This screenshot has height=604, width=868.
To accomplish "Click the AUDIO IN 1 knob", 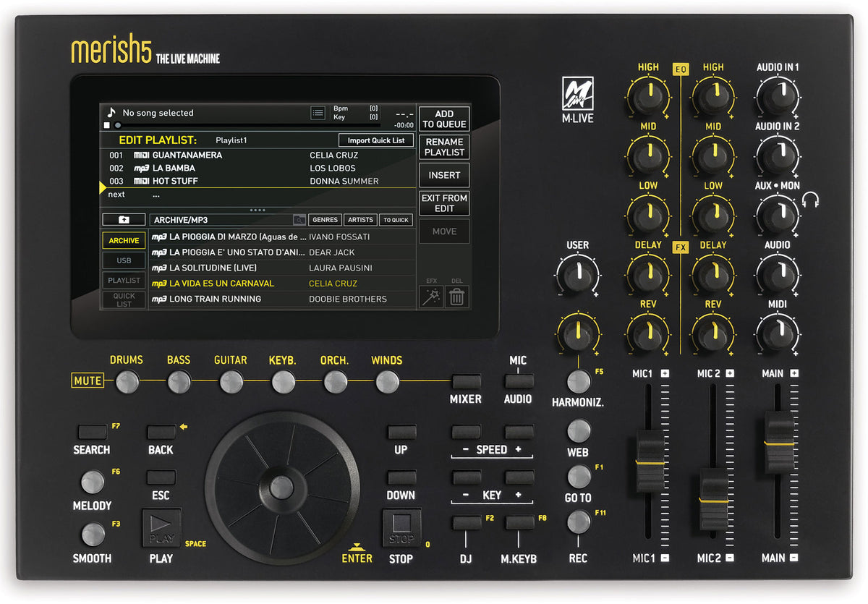I will (778, 95).
